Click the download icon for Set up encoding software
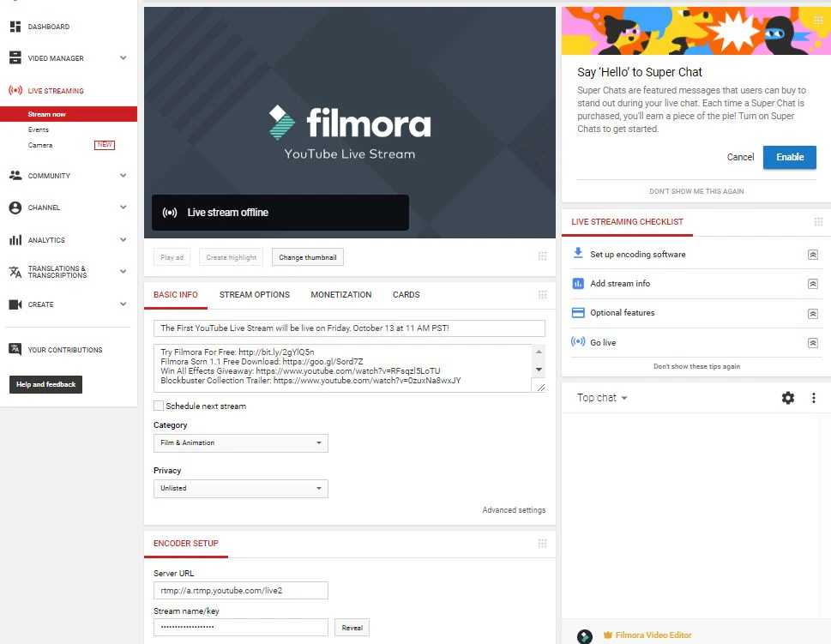 click(x=578, y=253)
